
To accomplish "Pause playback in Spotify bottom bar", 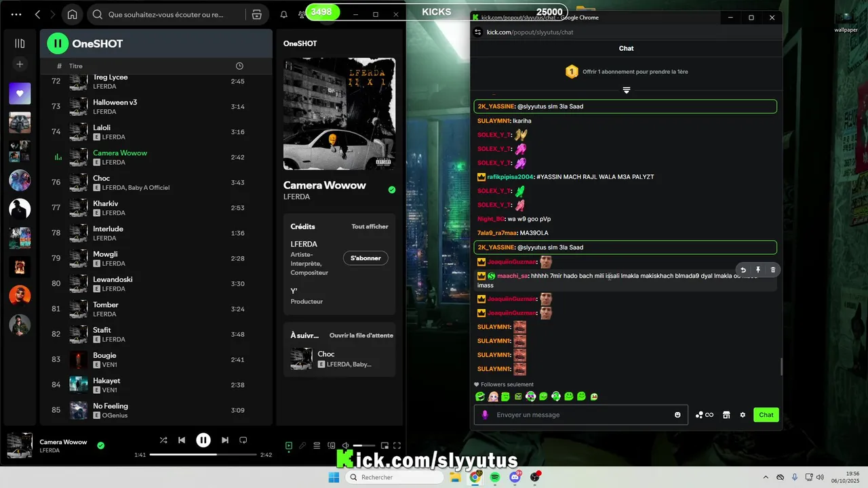I will pos(203,440).
